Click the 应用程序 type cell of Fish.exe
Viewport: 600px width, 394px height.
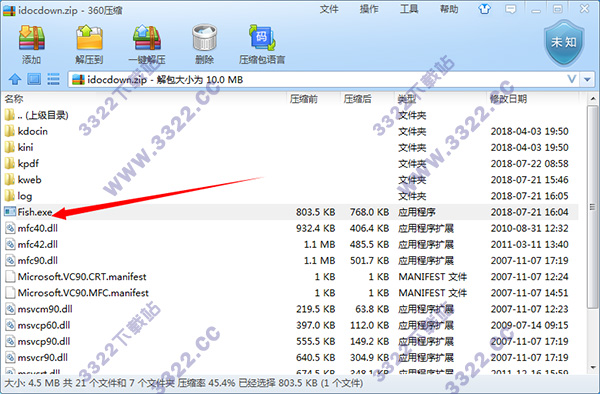(x=417, y=212)
